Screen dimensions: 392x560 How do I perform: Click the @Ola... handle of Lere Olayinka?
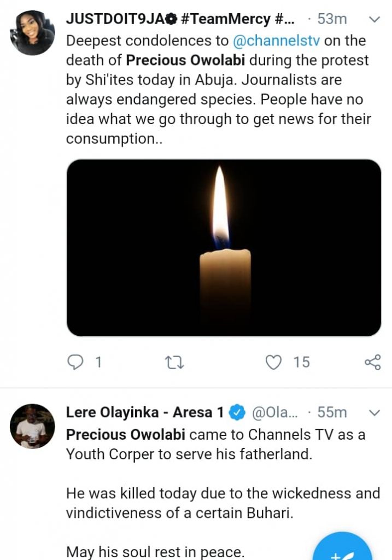click(x=272, y=413)
